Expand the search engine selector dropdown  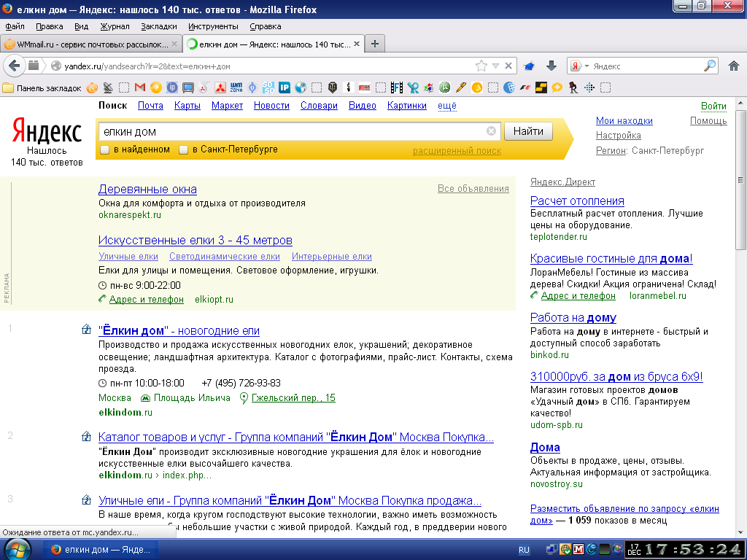(587, 66)
